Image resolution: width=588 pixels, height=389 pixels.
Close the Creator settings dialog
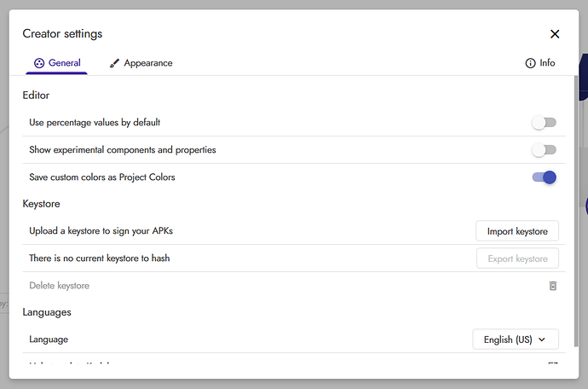tap(555, 34)
